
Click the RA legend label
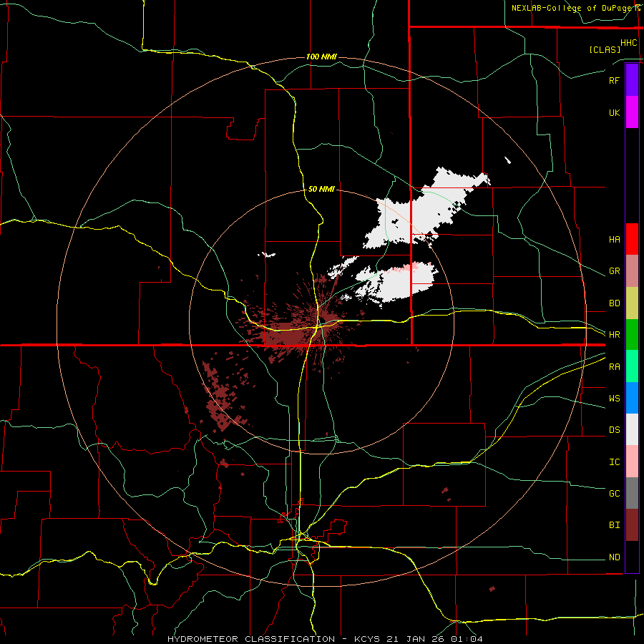pos(615,366)
